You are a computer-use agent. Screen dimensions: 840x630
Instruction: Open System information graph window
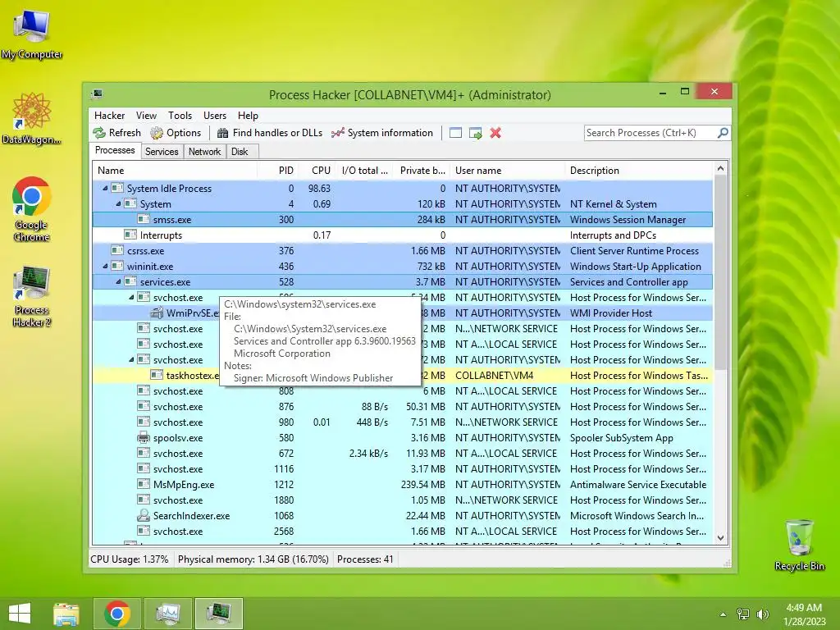point(381,133)
